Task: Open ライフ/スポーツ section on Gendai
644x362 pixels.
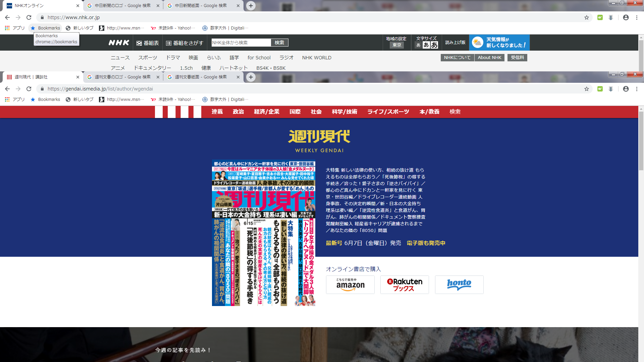Action: 388,112
